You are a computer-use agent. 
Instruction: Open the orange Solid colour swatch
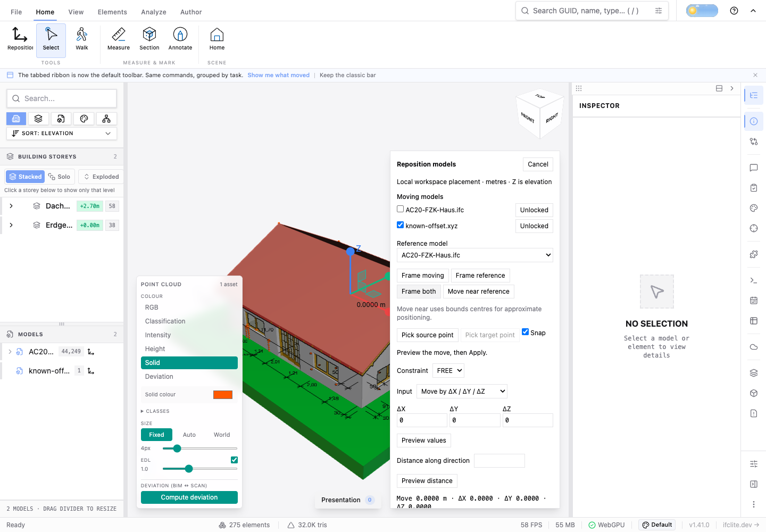pos(223,395)
